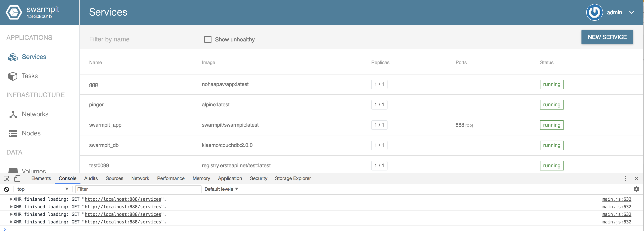Open the Performance tab

pos(171,178)
